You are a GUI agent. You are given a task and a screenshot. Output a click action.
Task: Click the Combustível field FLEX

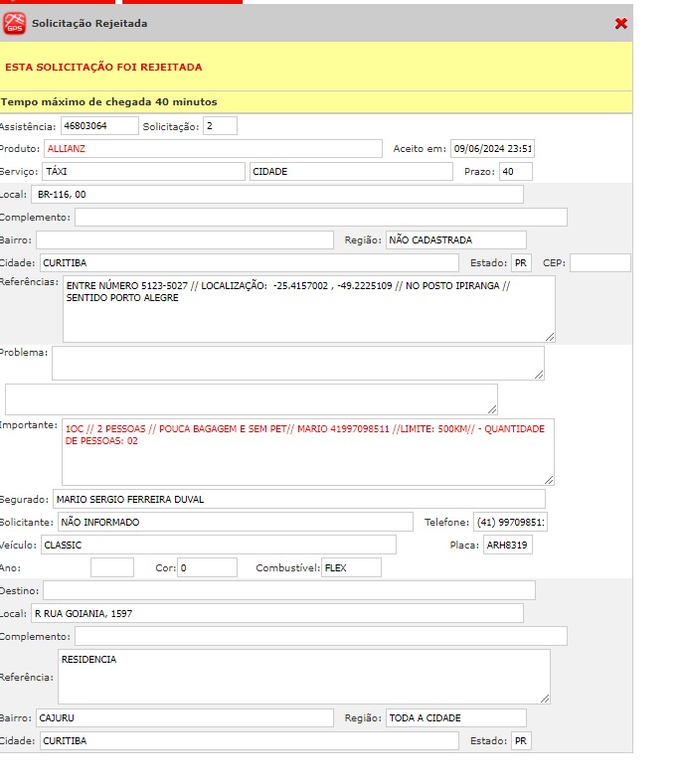[351, 568]
